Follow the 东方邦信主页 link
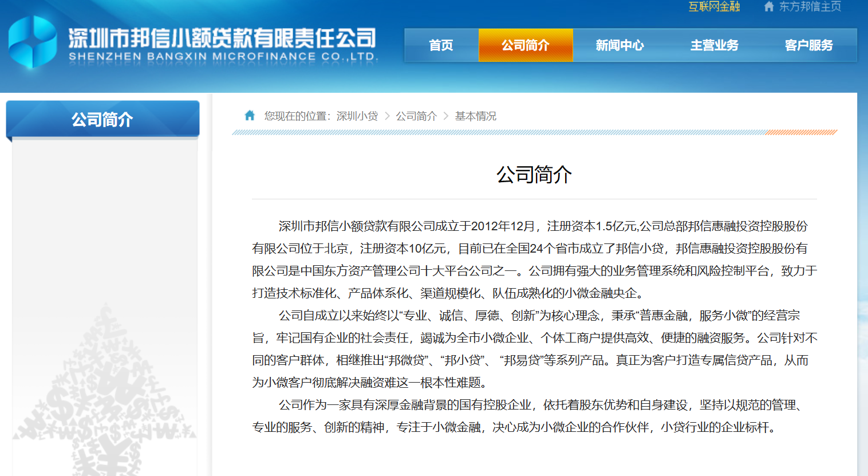Image resolution: width=868 pixels, height=476 pixels. click(810, 6)
